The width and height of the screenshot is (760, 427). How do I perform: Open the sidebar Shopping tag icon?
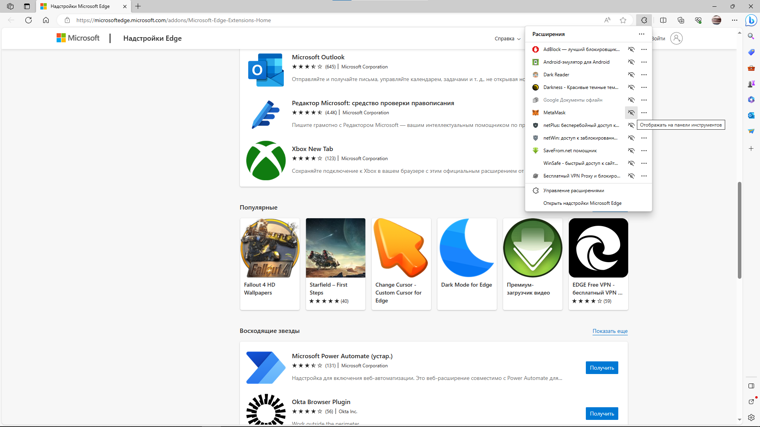click(751, 52)
